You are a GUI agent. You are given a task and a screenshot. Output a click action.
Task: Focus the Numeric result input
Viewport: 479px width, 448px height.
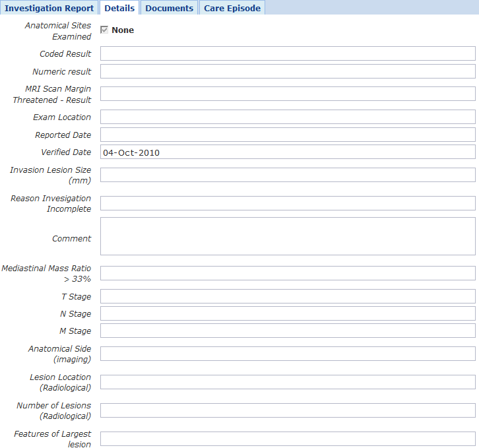coord(288,71)
